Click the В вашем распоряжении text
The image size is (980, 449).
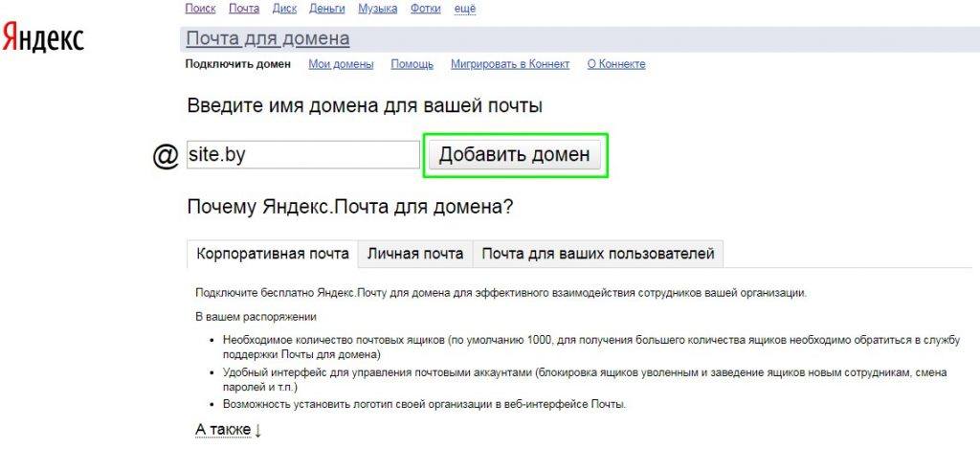tap(256, 317)
